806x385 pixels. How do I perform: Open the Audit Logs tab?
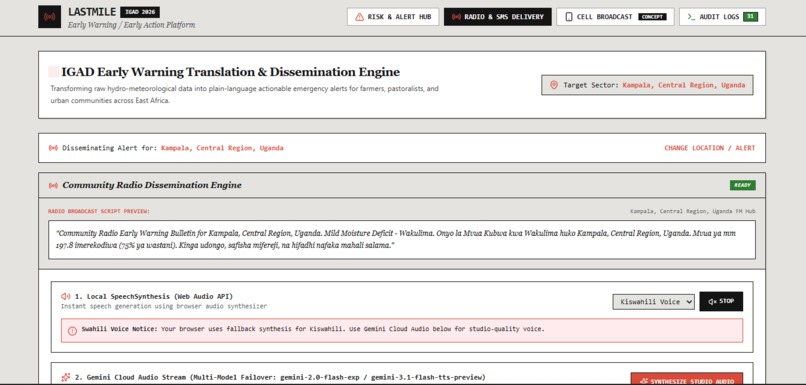[x=722, y=16]
